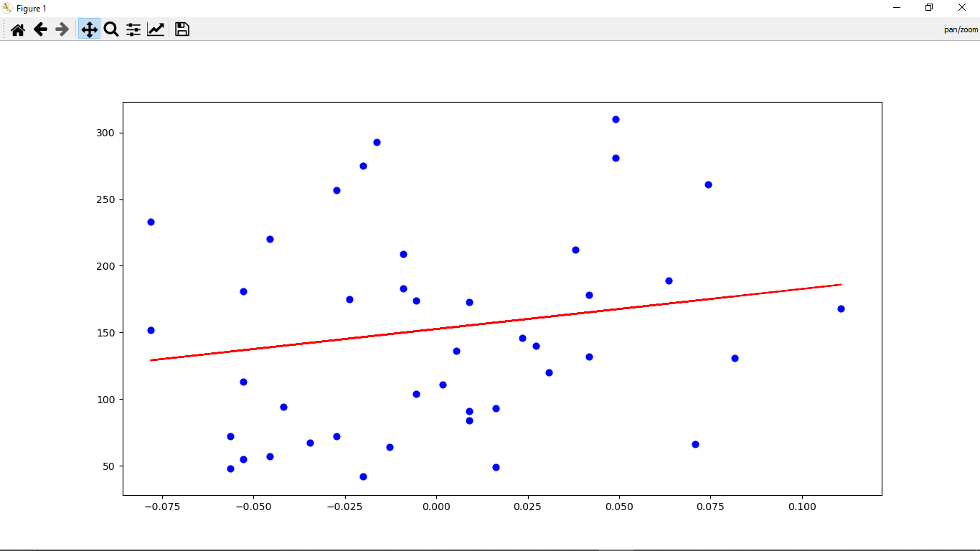Image resolution: width=980 pixels, height=551 pixels.
Task: Click the pan/zoom status text
Action: (x=960, y=29)
